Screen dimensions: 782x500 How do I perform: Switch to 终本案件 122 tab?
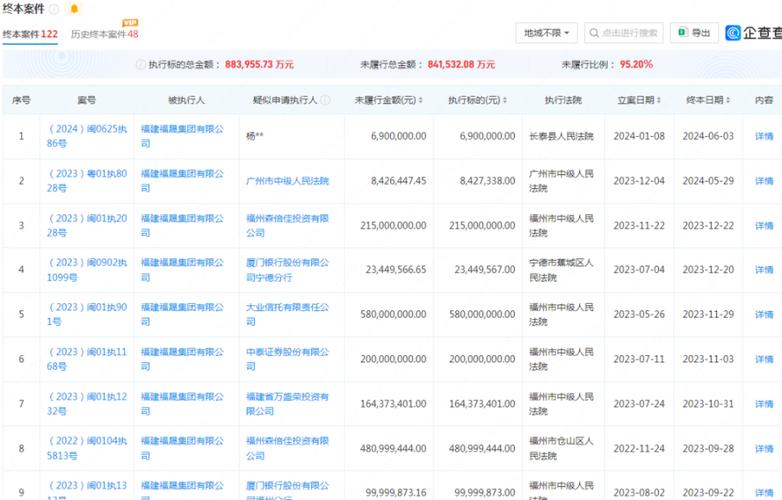30,34
